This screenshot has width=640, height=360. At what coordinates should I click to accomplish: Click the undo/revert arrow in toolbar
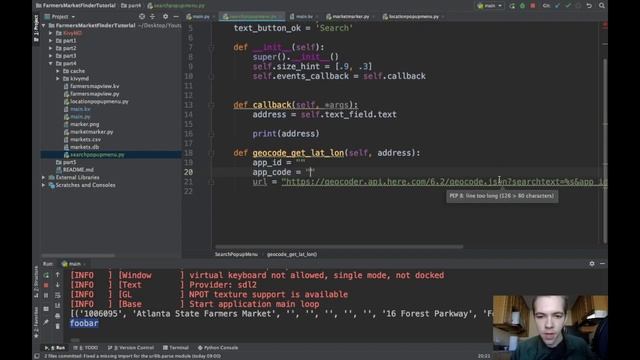(589, 6)
